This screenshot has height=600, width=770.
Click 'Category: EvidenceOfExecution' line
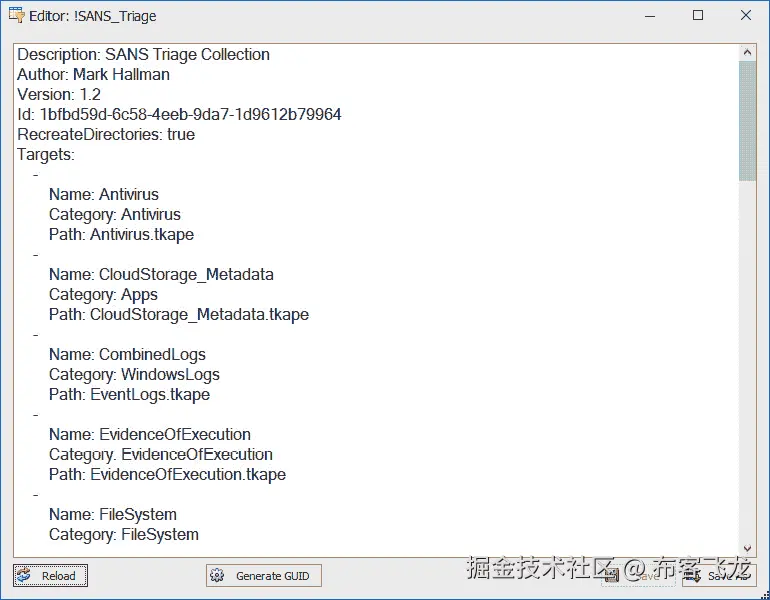[161, 455]
